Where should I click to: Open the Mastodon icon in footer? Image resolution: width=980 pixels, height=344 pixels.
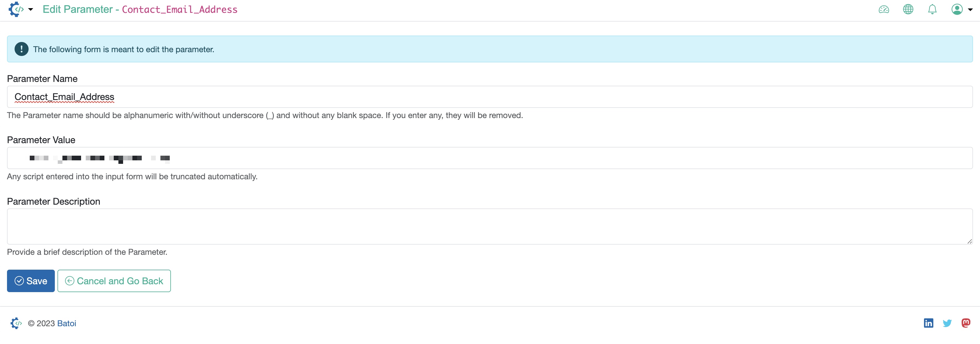point(965,323)
